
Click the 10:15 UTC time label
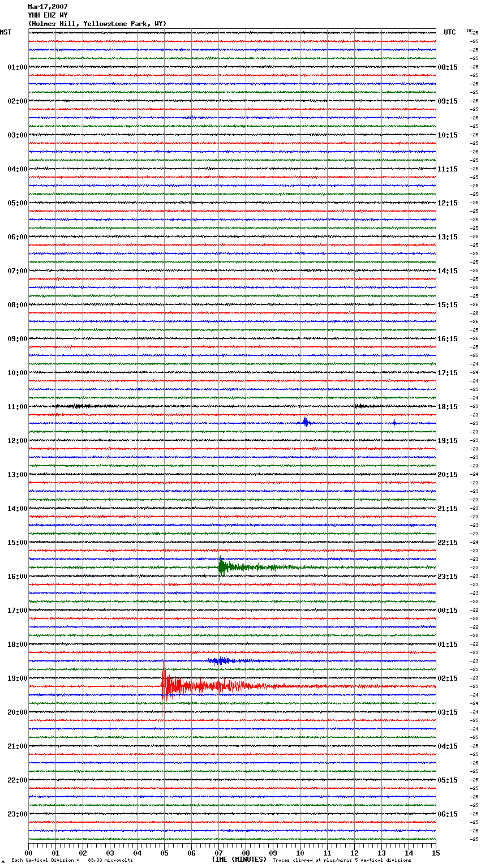click(448, 135)
